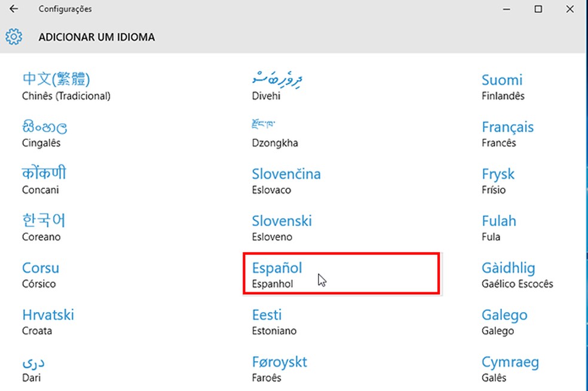Pick Slovenski (Esloveno) language
The height and width of the screenshot is (391, 588).
[282, 227]
